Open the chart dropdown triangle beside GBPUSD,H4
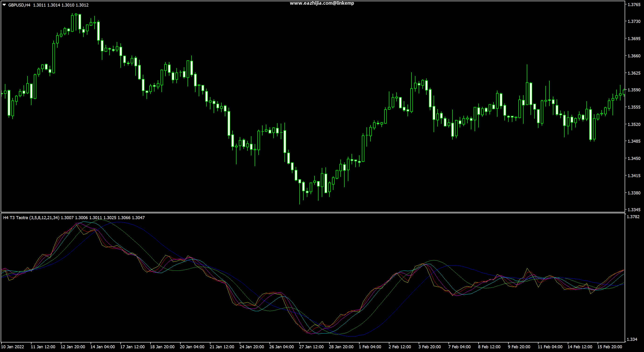 coord(4,5)
